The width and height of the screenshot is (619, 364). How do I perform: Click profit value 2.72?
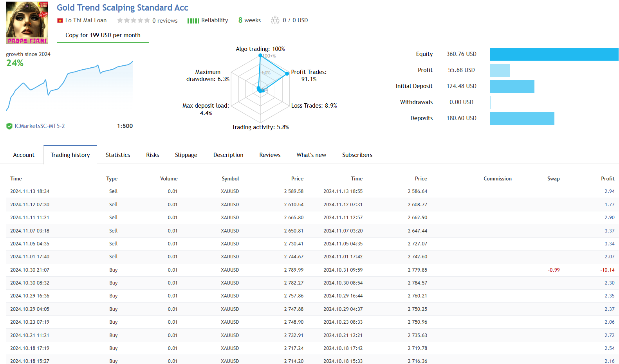(610, 335)
